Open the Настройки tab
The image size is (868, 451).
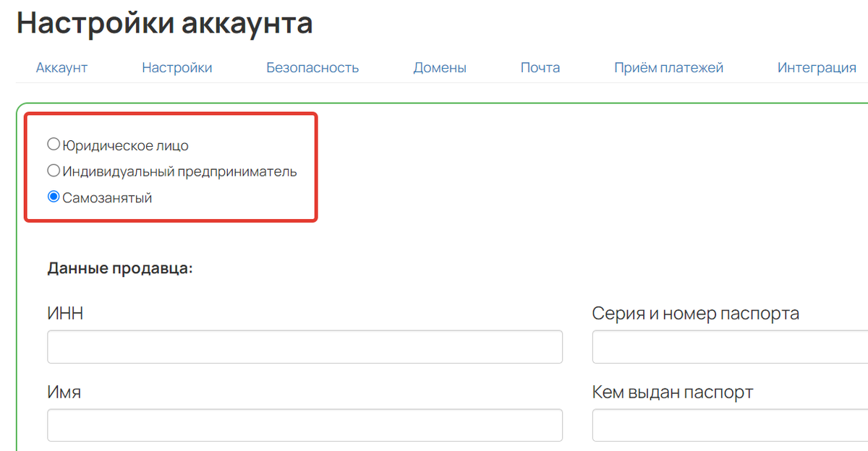[176, 67]
